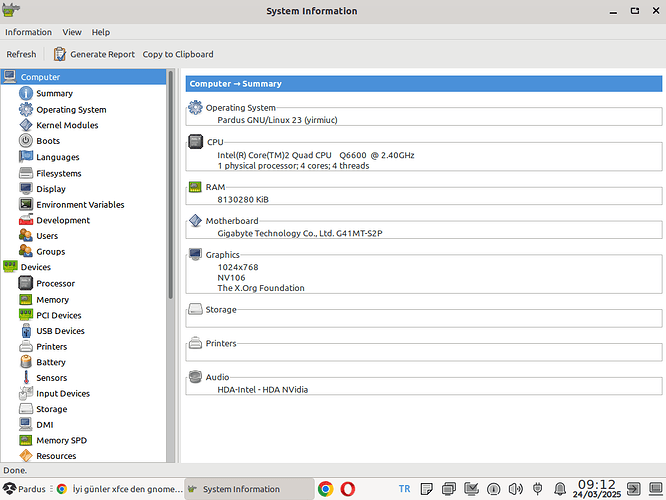Open the Kernel Modules icon

[x=26, y=125]
